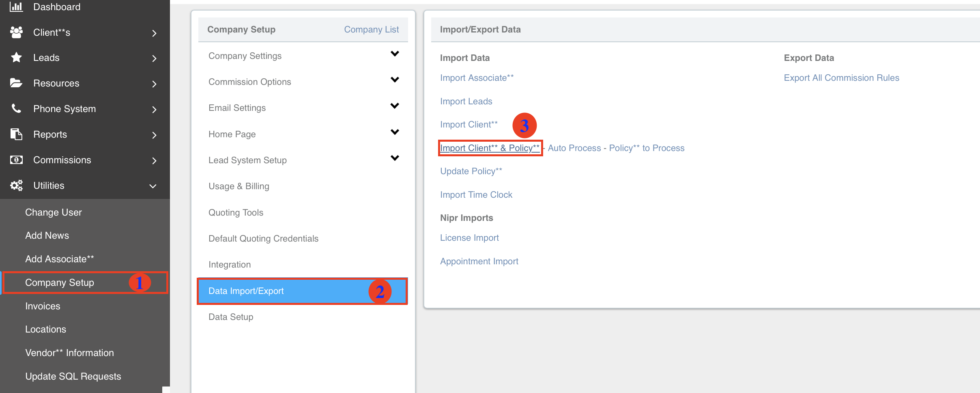Expand the Phone System sidebar chevron
The height and width of the screenshot is (393, 980).
click(154, 110)
